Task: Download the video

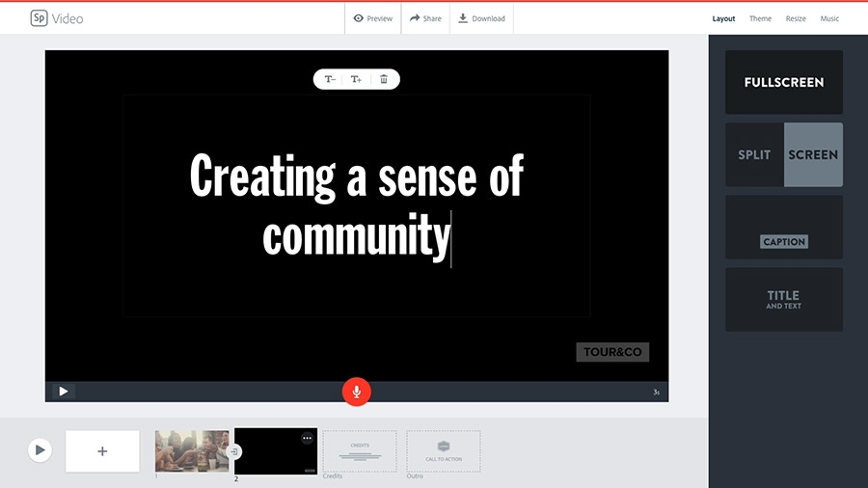Action: click(481, 18)
